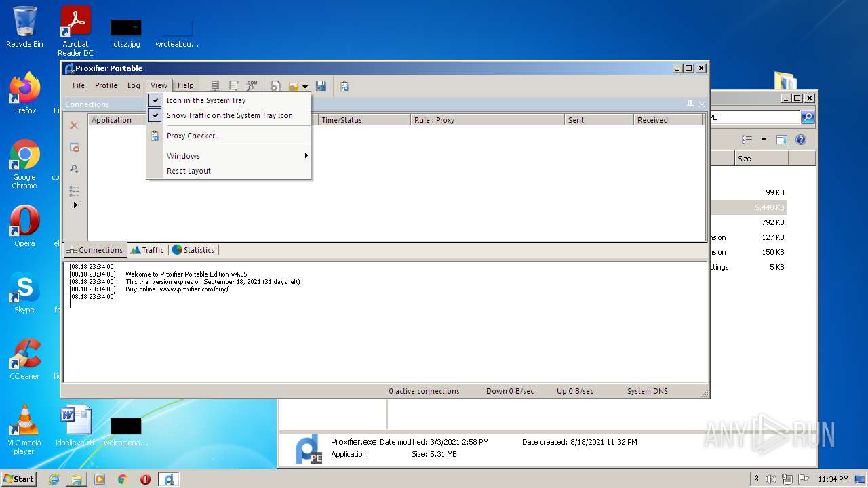This screenshot has width=868, height=488.
Task: Sort by the Application column header
Action: tap(117, 120)
